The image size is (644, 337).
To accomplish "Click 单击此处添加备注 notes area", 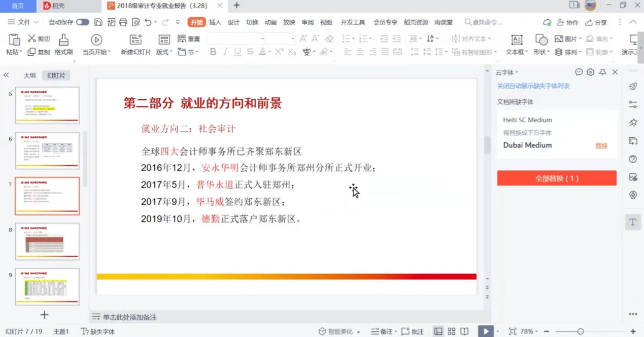I will click(130, 317).
